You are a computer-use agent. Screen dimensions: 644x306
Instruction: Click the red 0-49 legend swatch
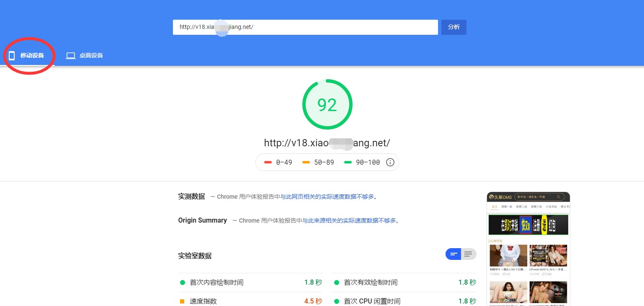click(268, 162)
